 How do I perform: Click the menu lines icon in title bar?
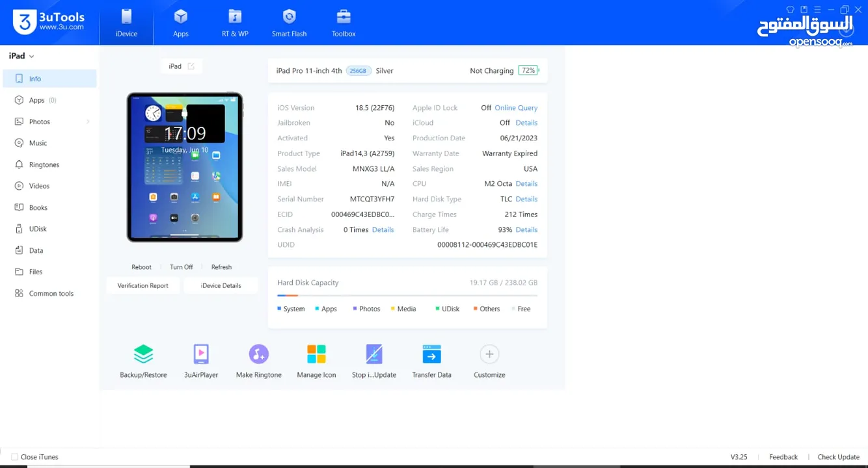pos(817,10)
